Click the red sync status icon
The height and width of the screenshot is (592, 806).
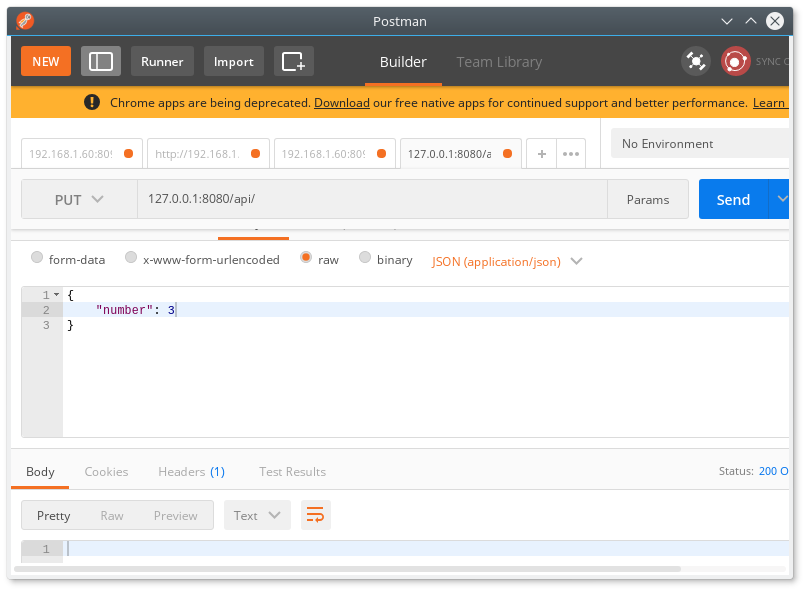tap(735, 61)
